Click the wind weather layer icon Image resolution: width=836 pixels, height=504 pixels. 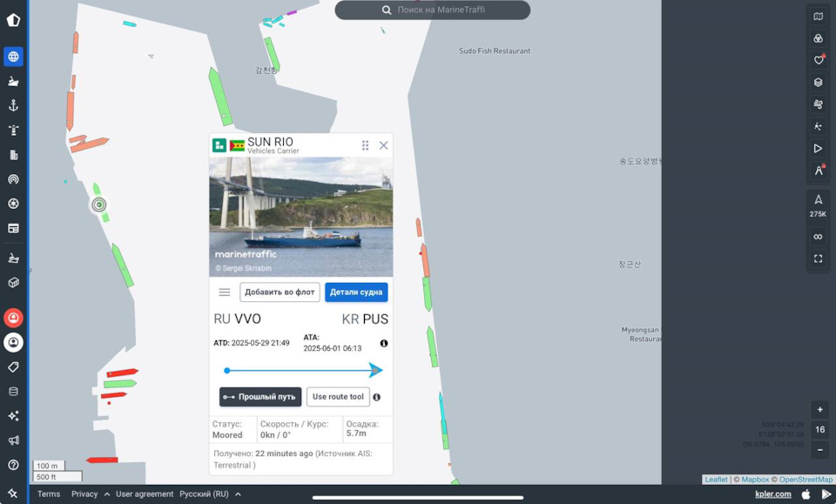818,104
